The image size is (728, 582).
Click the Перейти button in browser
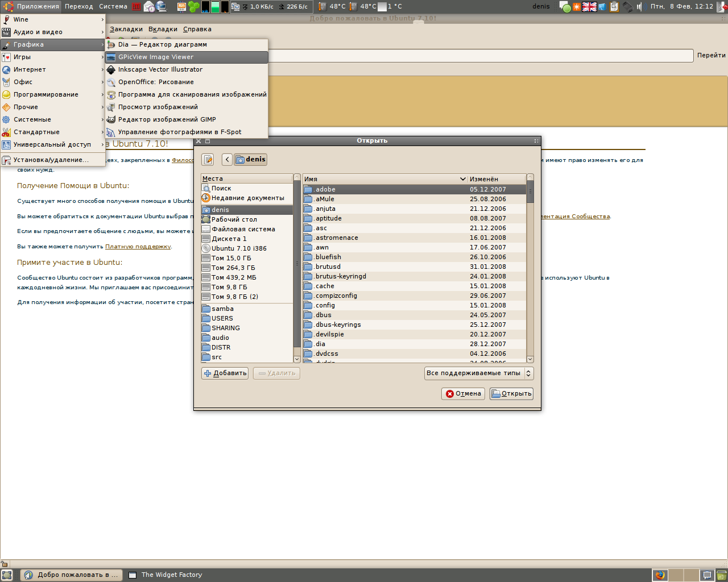tap(711, 55)
